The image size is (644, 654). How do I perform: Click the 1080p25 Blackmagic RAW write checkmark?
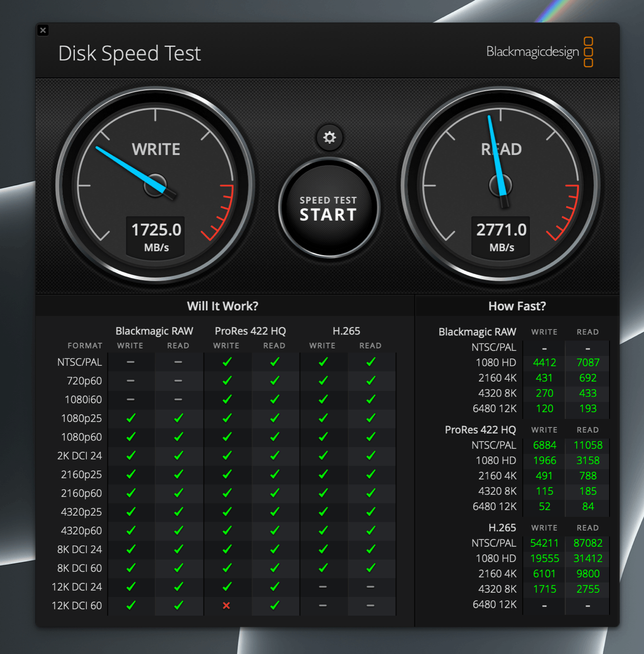point(131,418)
